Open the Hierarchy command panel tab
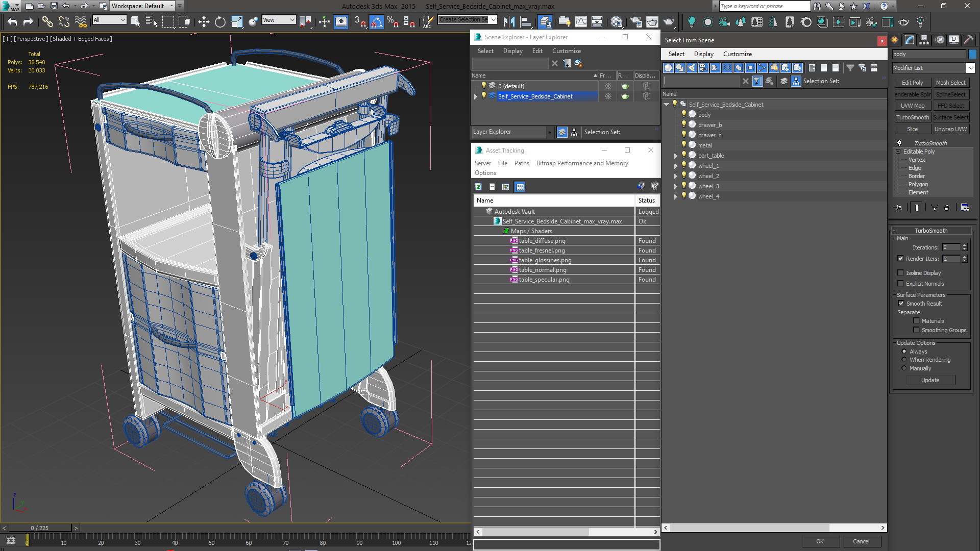 [x=924, y=40]
